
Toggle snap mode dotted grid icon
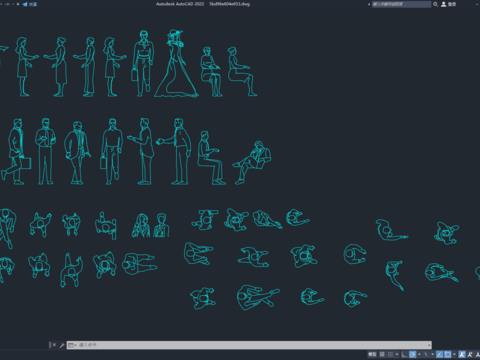coord(390,354)
